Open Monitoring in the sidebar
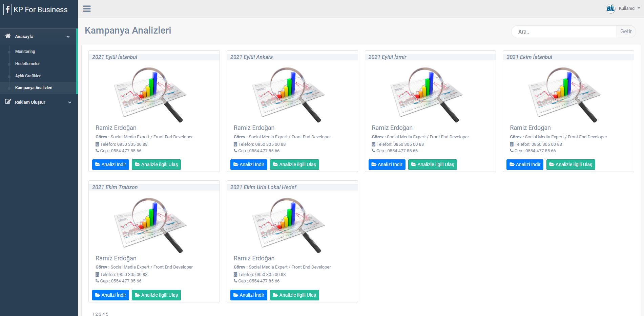Image resolution: width=644 pixels, height=316 pixels. pos(25,52)
